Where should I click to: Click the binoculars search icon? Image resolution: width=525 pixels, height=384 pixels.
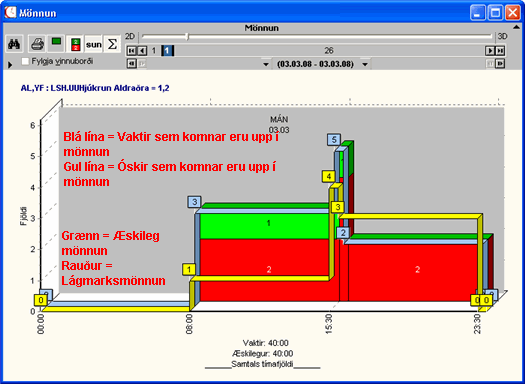click(x=14, y=44)
